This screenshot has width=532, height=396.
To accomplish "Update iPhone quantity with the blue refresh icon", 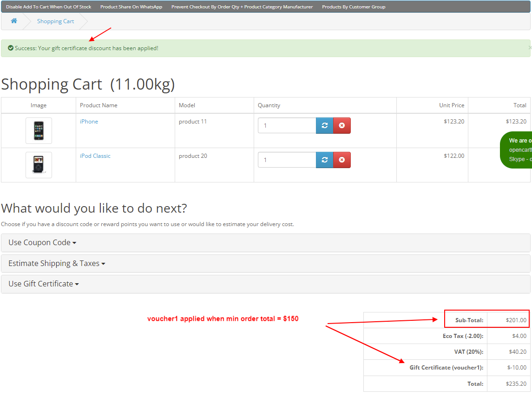I will coord(325,125).
